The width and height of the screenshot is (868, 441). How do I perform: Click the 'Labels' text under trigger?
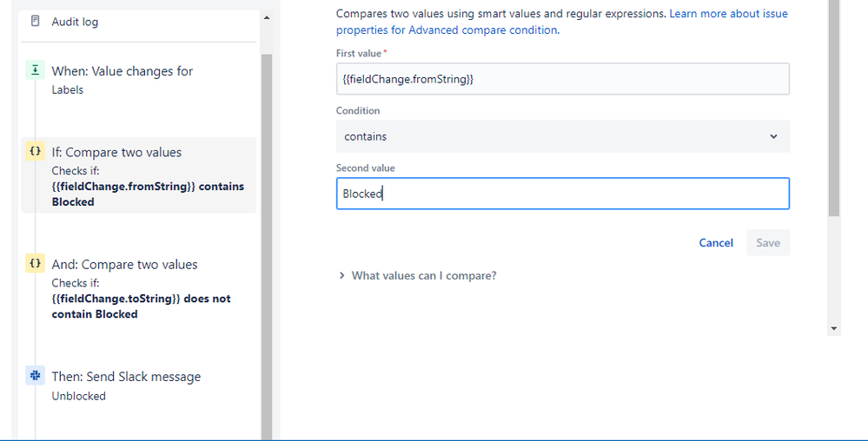[68, 89]
